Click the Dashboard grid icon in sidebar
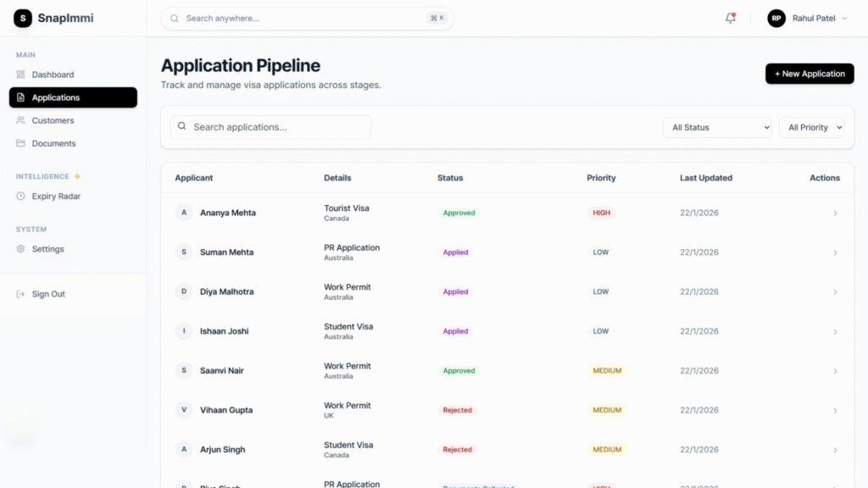The height and width of the screenshot is (488, 868). (x=21, y=75)
